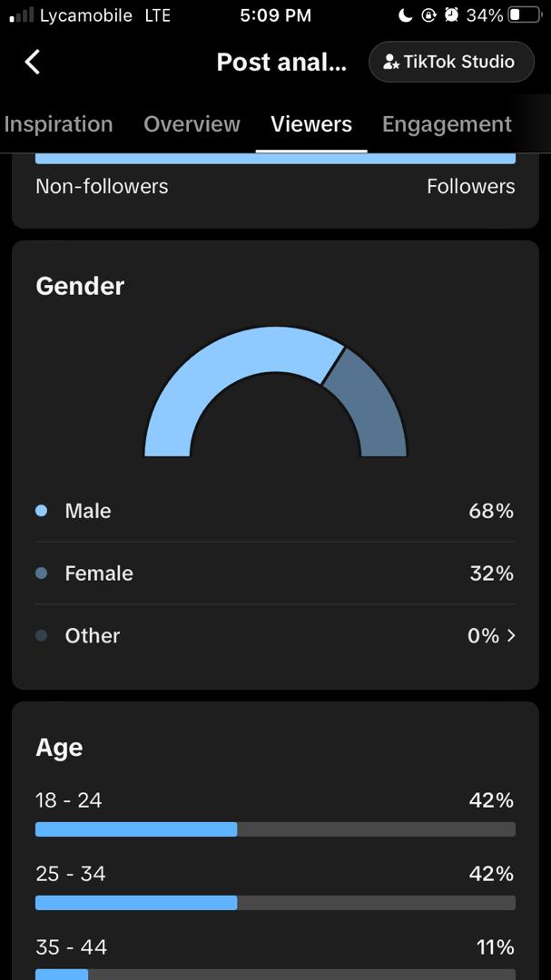Open the Other 0% row
This screenshot has width=551, height=980.
[275, 635]
